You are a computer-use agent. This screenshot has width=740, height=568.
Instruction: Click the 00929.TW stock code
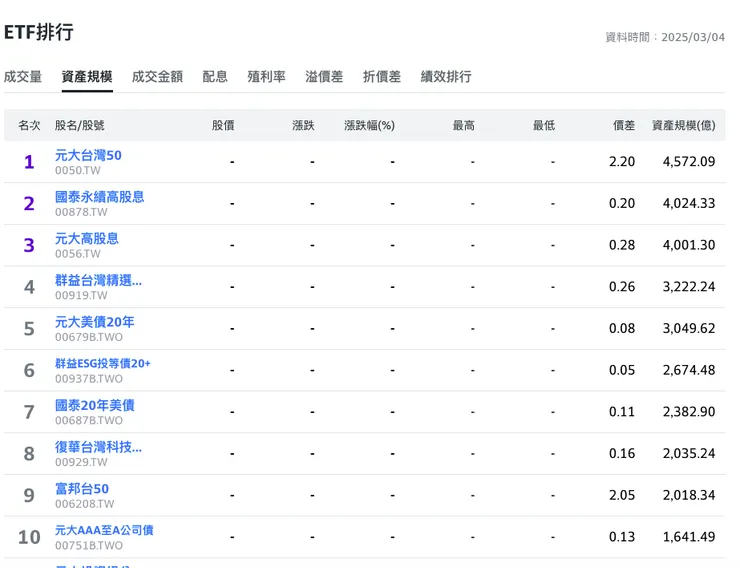[x=81, y=462]
